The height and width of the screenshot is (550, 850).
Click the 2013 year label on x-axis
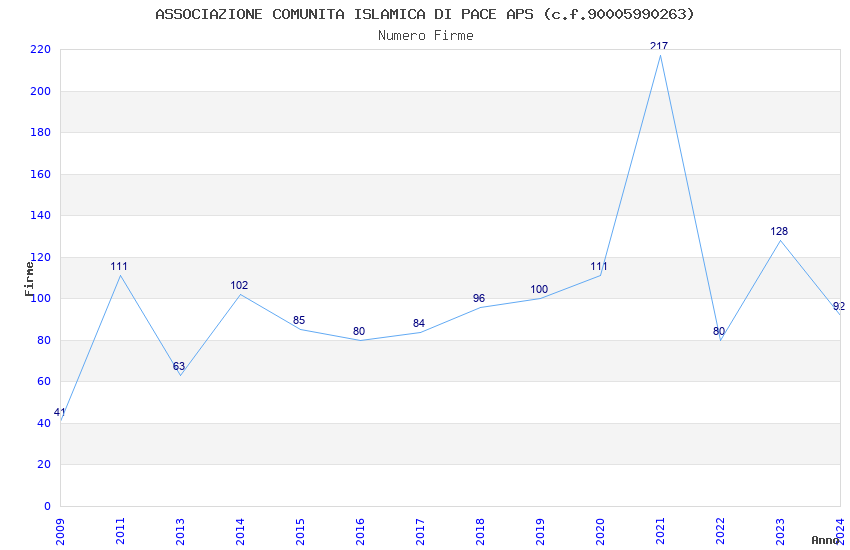tap(181, 532)
